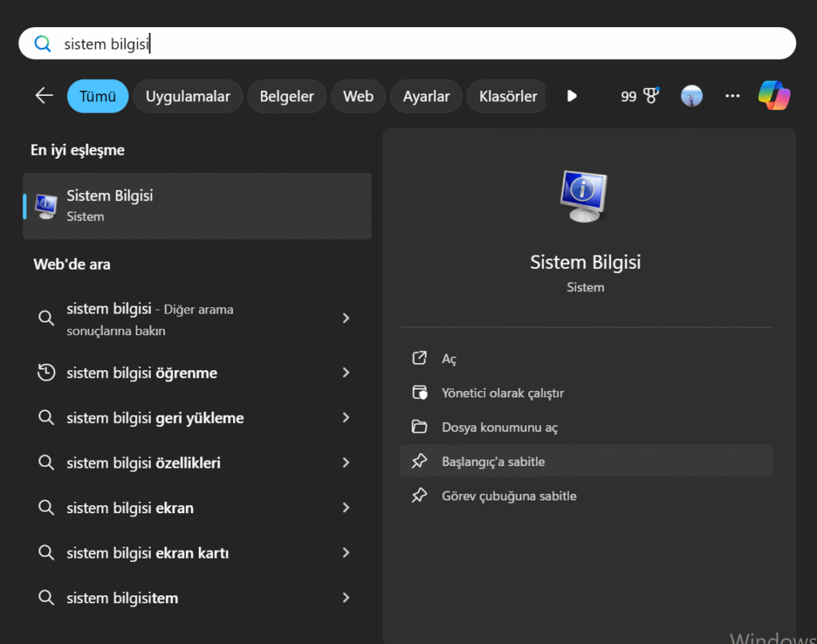Pin app with Görev çubuğuna sabitle
Viewport: 817px width, 644px height.
[x=508, y=496]
